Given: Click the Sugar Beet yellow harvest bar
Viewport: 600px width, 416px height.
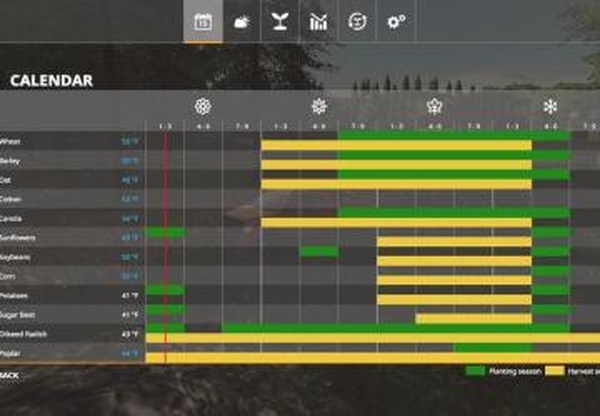Looking at the screenshot, I should pyautogui.click(x=474, y=319).
